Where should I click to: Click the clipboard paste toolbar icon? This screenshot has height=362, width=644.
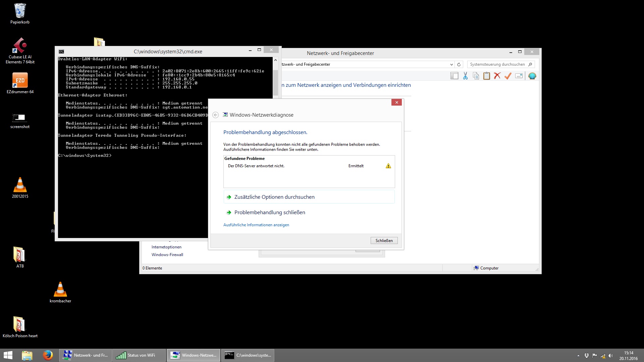click(x=486, y=76)
